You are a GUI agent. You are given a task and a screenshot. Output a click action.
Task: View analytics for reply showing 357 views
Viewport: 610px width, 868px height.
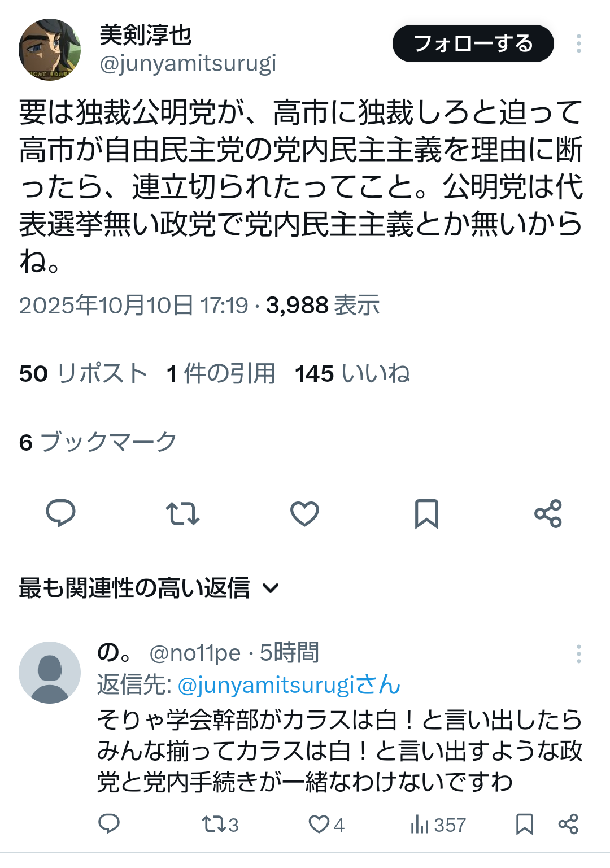coord(438,825)
